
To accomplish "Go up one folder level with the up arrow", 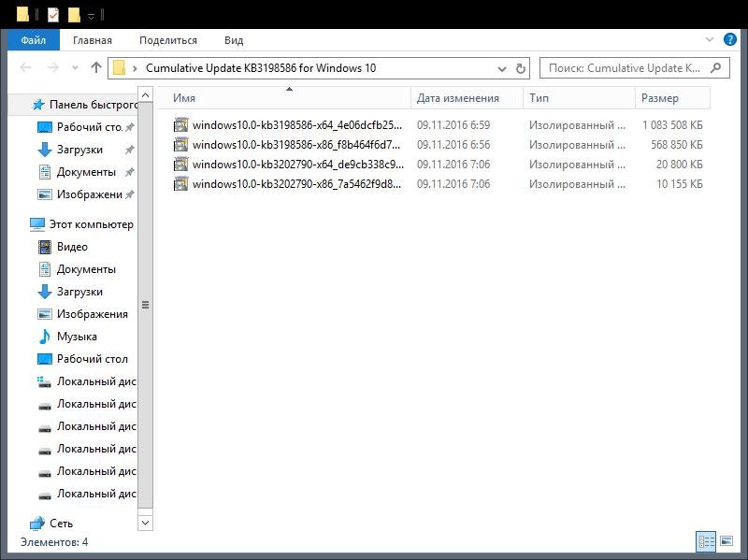I will coord(96,67).
